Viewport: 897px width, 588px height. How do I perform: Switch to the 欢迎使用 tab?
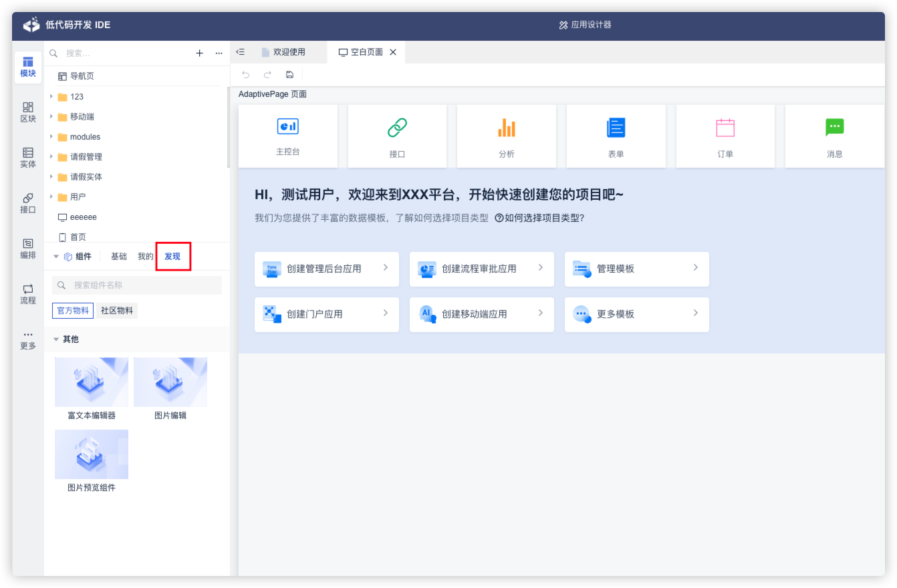coord(289,52)
